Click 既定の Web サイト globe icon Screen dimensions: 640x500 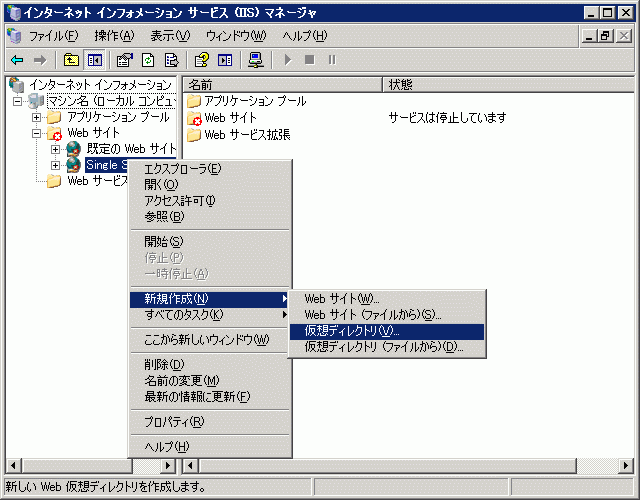coord(73,149)
